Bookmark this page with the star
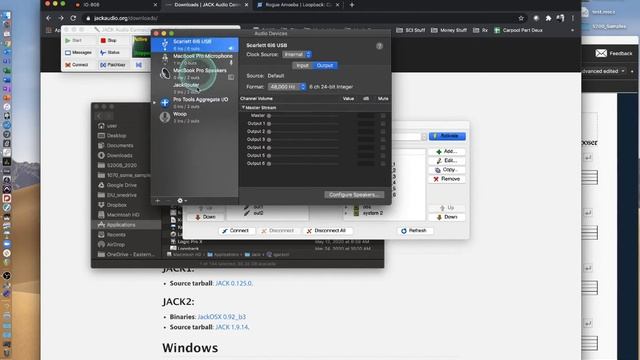Image resolution: width=640 pixels, height=360 pixels. pyautogui.click(x=521, y=18)
